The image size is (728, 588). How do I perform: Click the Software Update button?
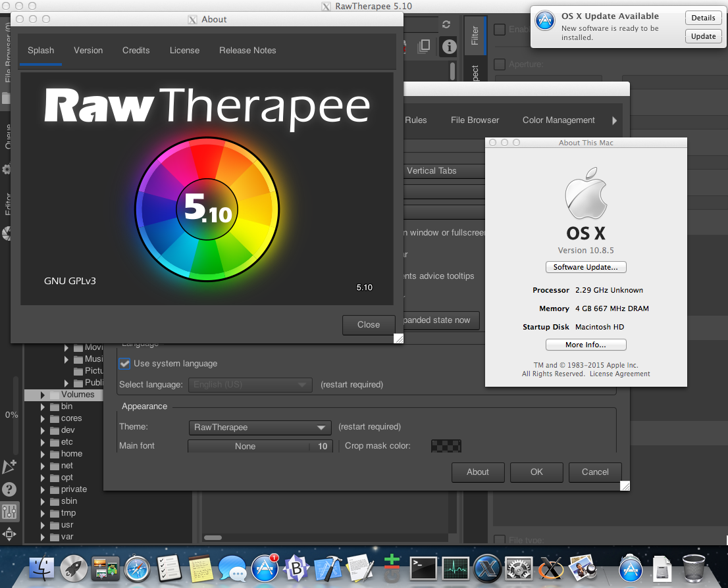585,267
